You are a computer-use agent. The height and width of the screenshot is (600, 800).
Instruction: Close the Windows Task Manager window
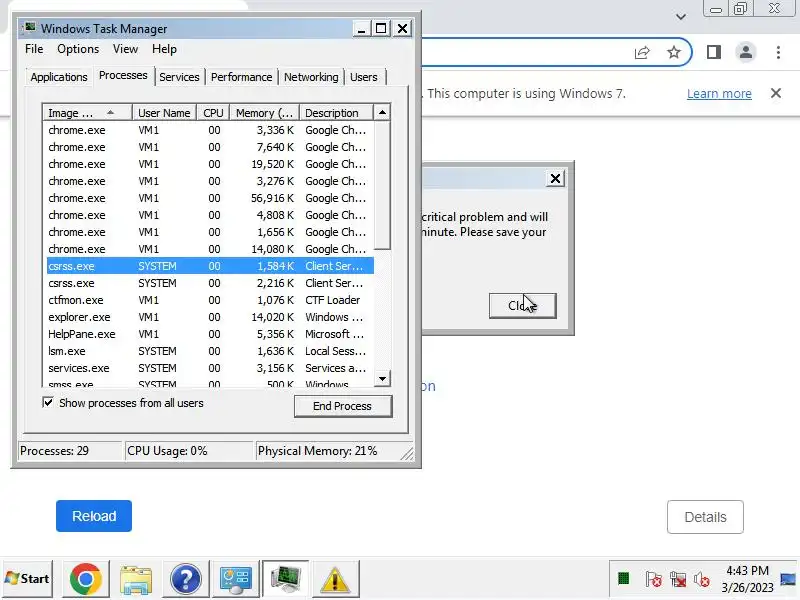(403, 29)
